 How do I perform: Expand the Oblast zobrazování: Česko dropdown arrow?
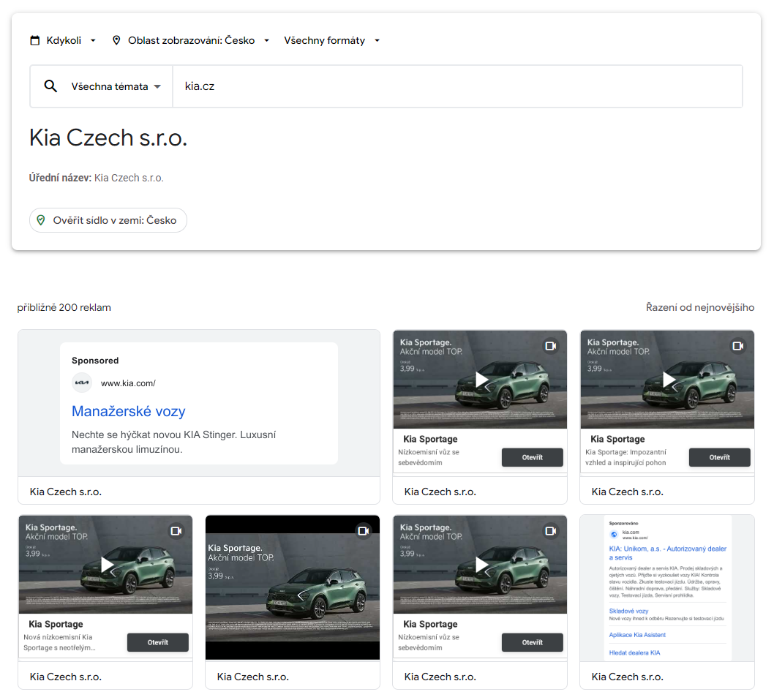[x=266, y=41]
